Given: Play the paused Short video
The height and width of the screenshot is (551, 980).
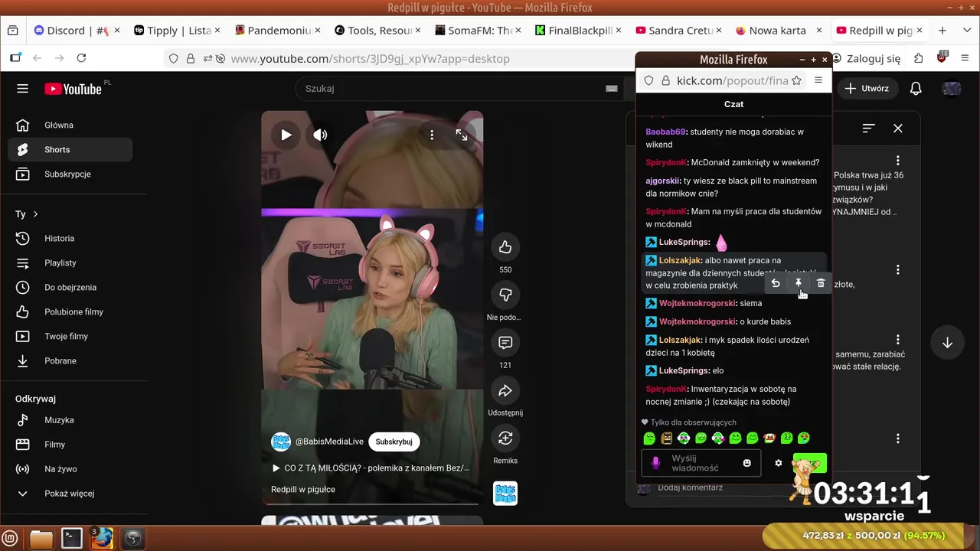Looking at the screenshot, I should tap(286, 135).
